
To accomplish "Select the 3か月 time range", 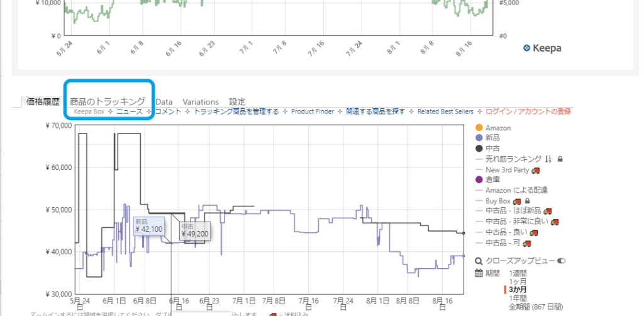I will click(x=518, y=290).
